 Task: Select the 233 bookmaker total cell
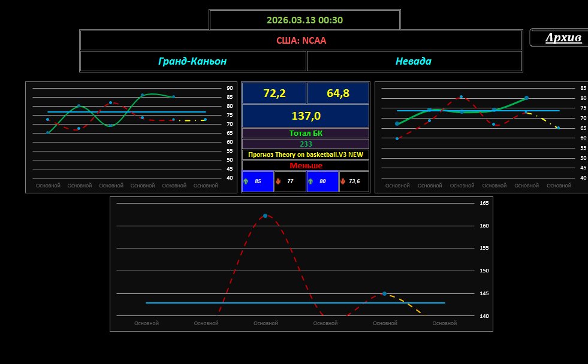306,144
